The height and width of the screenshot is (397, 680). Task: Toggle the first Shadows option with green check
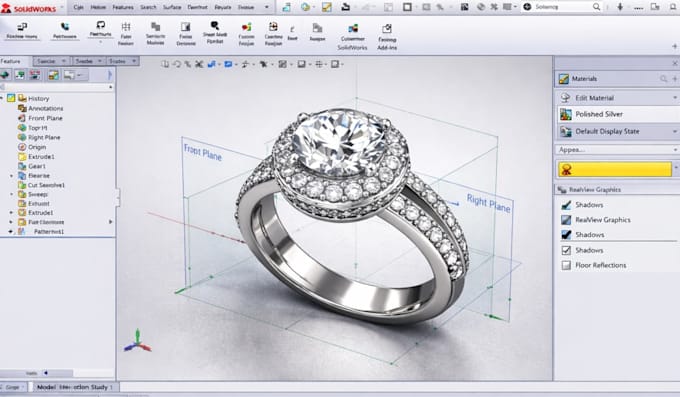[566, 205]
